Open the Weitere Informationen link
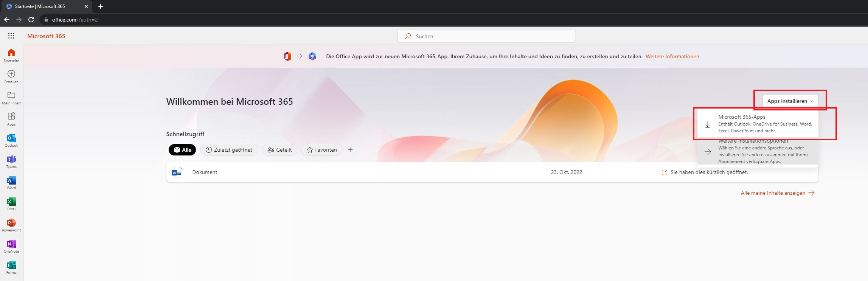This screenshot has height=281, width=868. coord(672,56)
